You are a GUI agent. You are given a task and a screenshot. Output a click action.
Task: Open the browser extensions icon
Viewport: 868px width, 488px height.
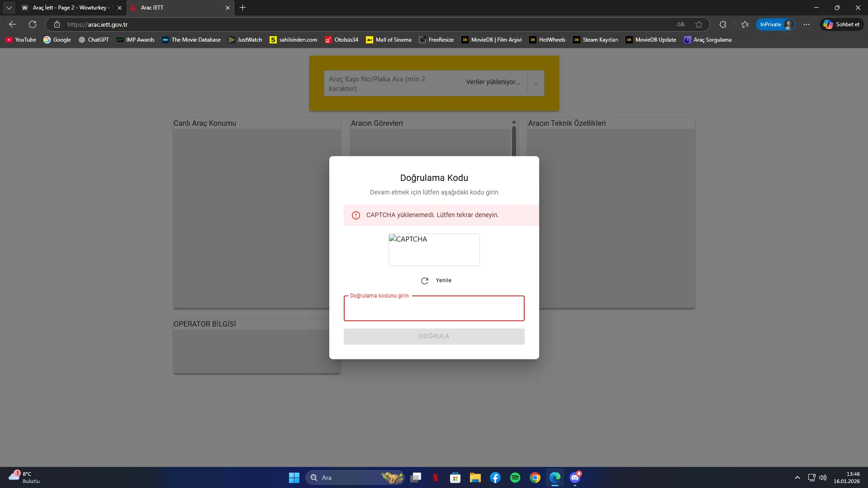(723, 24)
